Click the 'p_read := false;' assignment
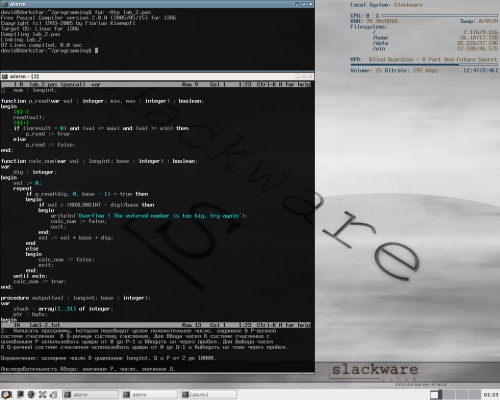Screen dimensions: 500x400 [51, 145]
